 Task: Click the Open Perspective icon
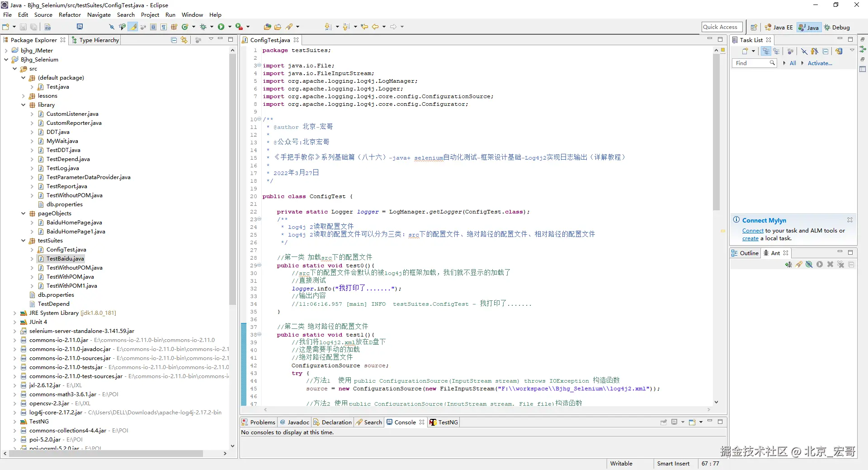(x=754, y=27)
